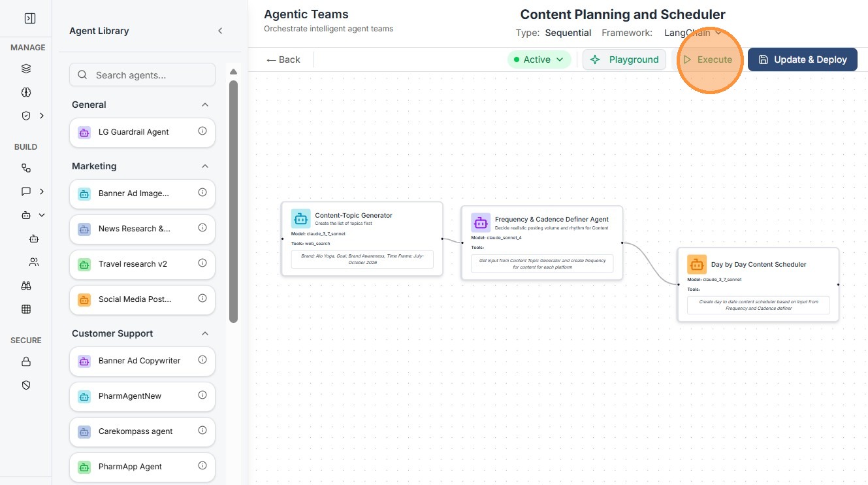The height and width of the screenshot is (485, 868).
Task: Click the sidebar panel expand icon
Action: pyautogui.click(x=30, y=18)
